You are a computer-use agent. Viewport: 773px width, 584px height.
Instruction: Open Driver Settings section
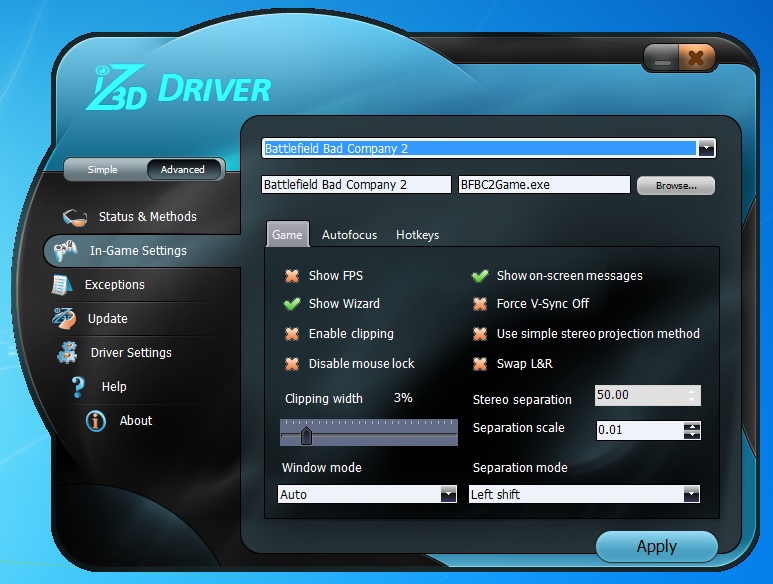(x=131, y=353)
